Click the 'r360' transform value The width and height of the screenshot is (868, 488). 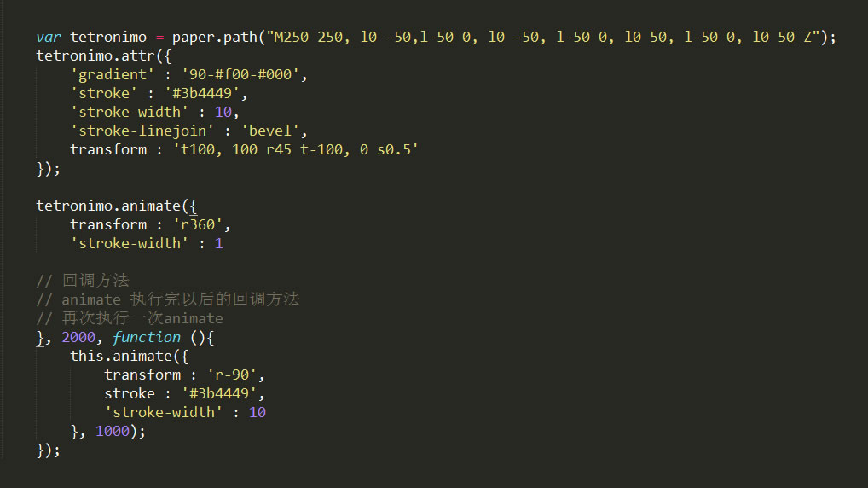(198, 225)
